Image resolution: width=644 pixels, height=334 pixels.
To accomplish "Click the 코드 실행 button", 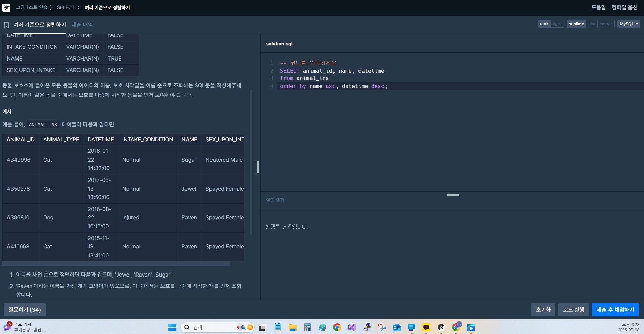I will pos(573,310).
